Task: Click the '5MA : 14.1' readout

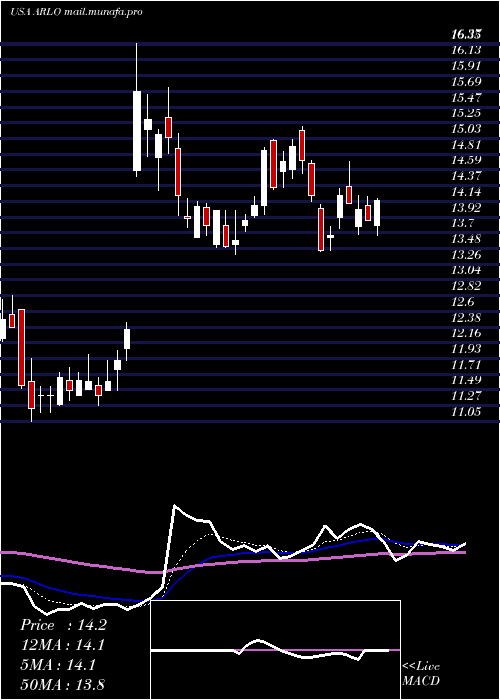Action: click(x=58, y=665)
